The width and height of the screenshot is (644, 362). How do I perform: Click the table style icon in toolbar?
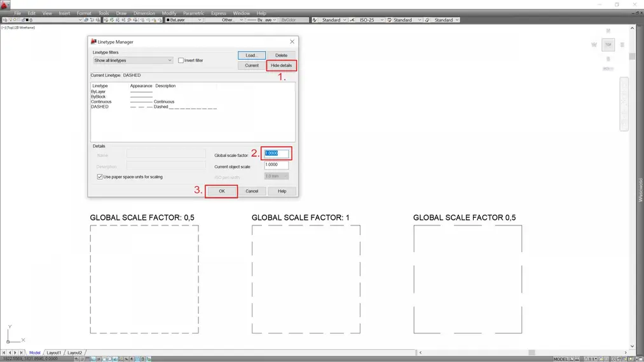click(389, 20)
